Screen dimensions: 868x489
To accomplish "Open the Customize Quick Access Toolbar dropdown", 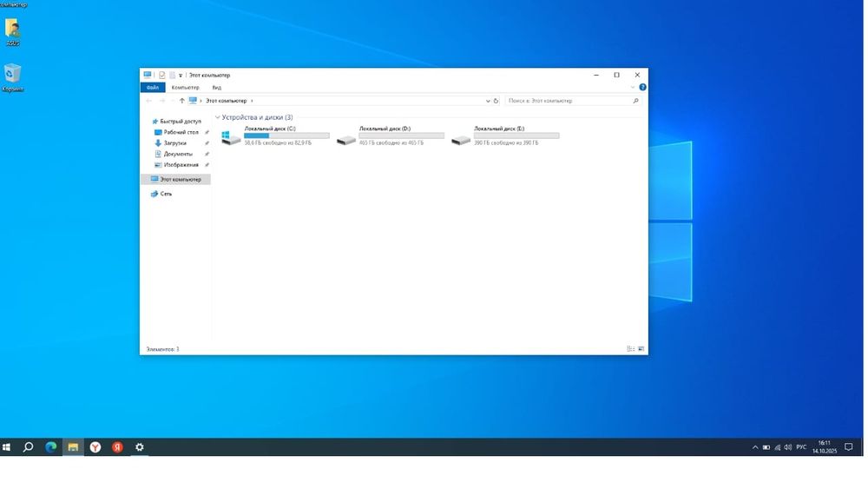I will [x=181, y=76].
